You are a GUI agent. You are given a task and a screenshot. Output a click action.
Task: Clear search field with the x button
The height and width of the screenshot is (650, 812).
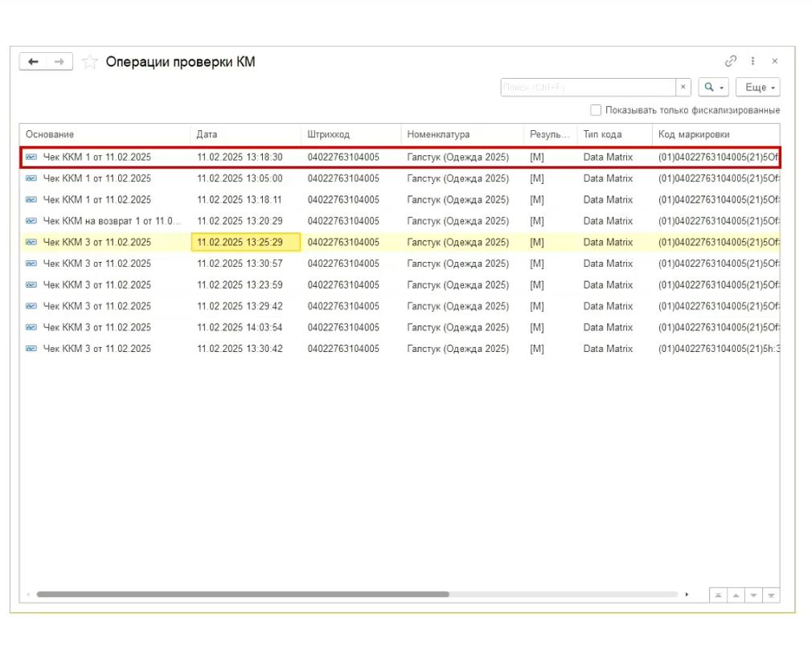[x=683, y=88]
